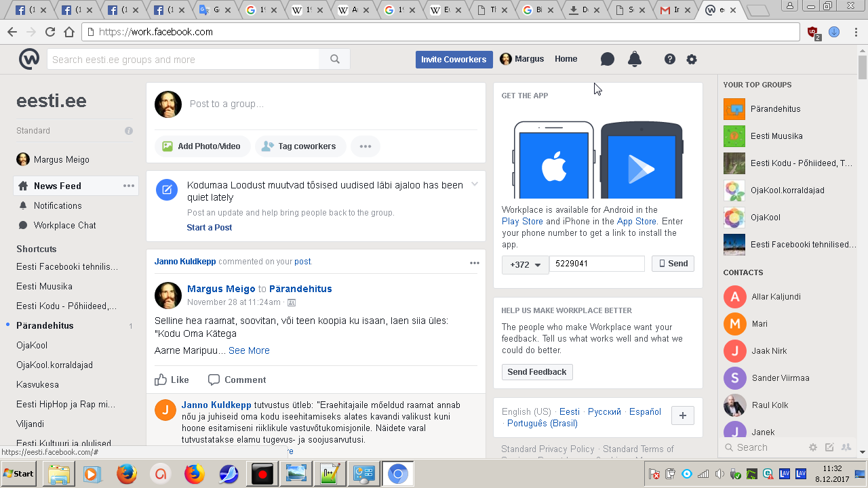Click the Pärandehitus group icon in top groups

click(734, 109)
